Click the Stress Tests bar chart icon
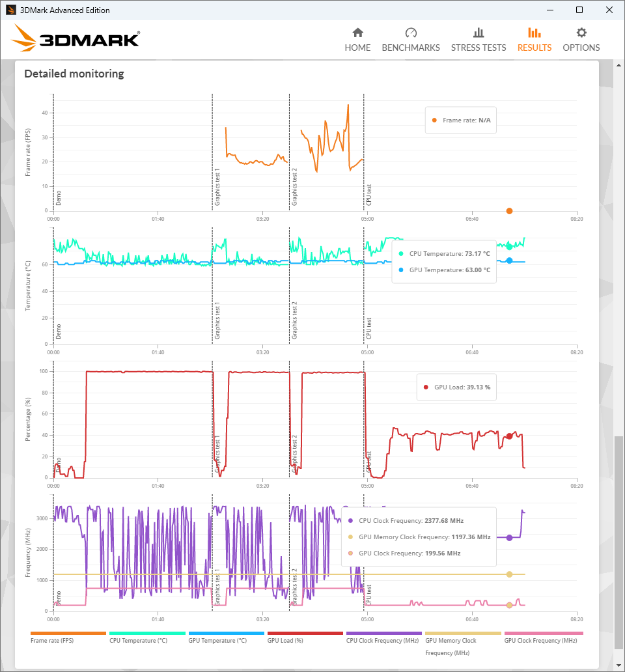The image size is (625, 672). tap(479, 33)
